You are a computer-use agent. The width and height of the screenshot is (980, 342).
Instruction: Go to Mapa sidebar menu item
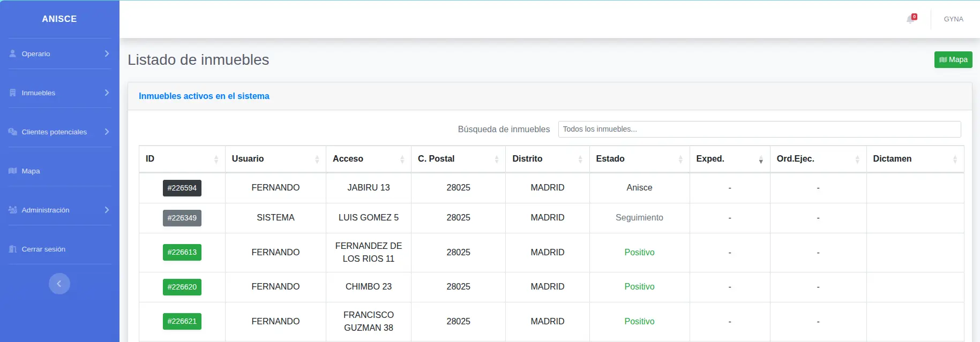tap(59, 171)
